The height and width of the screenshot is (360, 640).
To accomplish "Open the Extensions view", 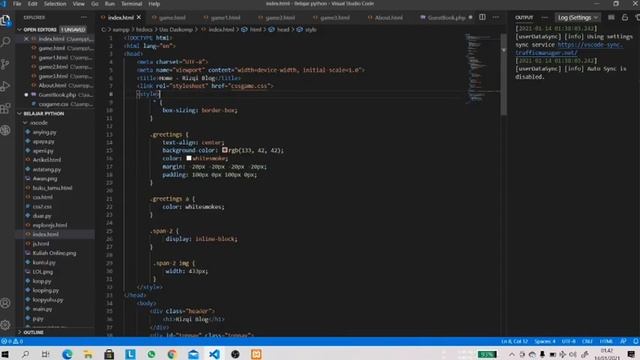I will pos(6,108).
